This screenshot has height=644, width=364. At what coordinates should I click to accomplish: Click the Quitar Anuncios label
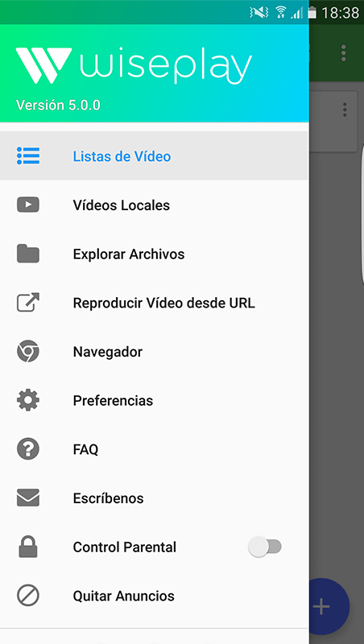tap(124, 596)
